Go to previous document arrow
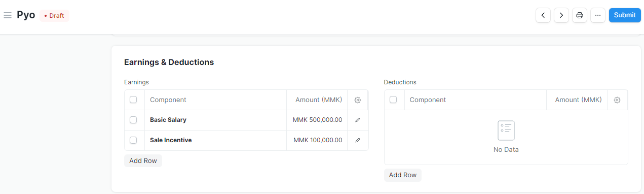Image resolution: width=644 pixels, height=194 pixels. tap(543, 15)
